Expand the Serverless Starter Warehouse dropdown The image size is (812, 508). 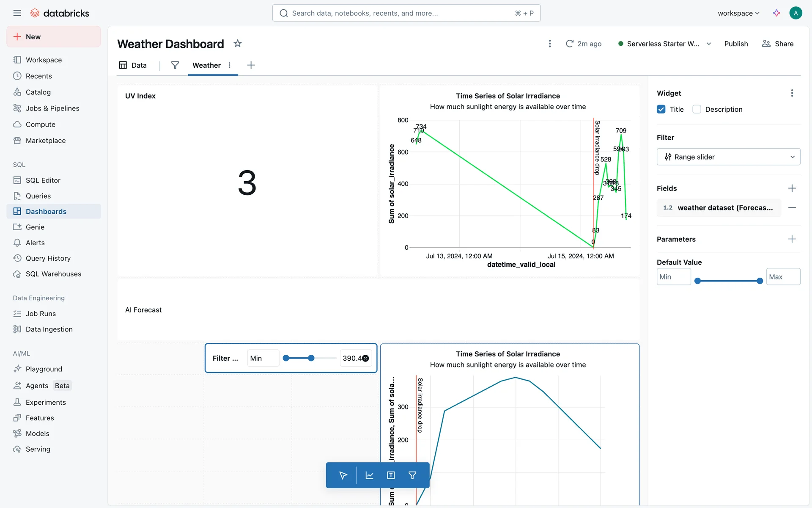[x=709, y=44]
